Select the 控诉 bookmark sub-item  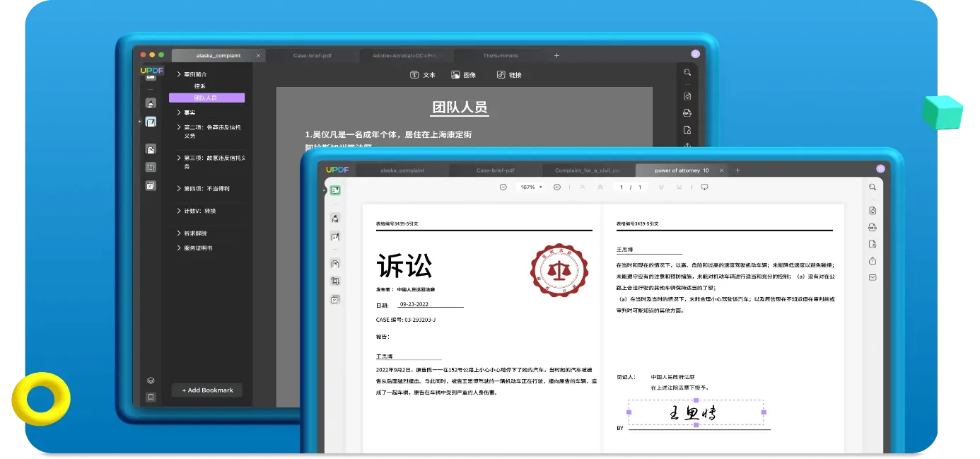[x=200, y=86]
